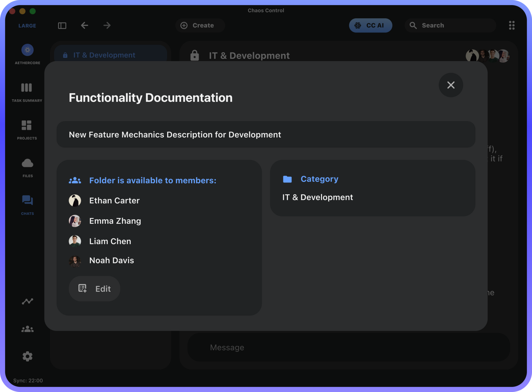The width and height of the screenshot is (532, 392).
Task: Navigate back with the left arrow
Action: pos(85,25)
